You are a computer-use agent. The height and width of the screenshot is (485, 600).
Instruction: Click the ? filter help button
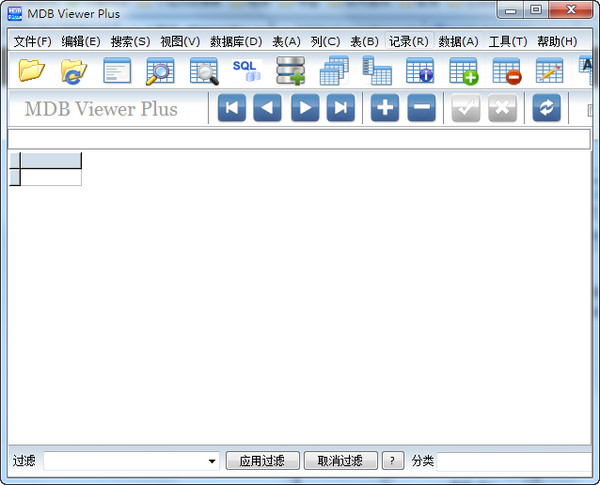coord(394,461)
